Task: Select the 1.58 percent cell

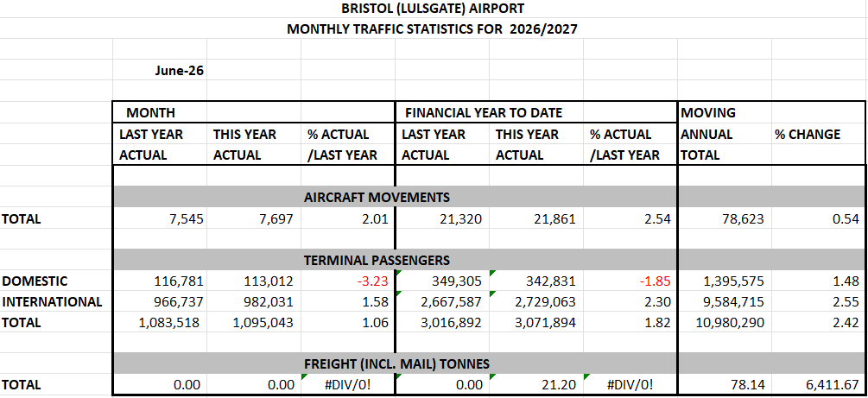Action: click(348, 301)
